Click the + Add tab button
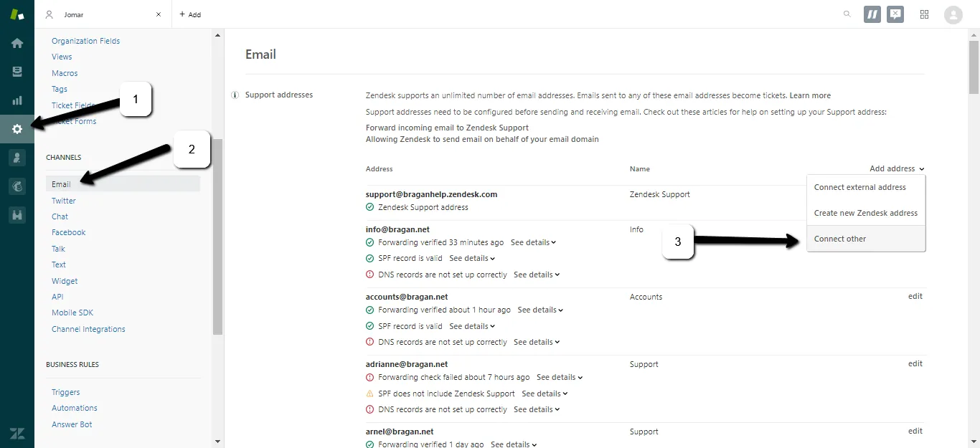This screenshot has height=448, width=980. tap(190, 14)
